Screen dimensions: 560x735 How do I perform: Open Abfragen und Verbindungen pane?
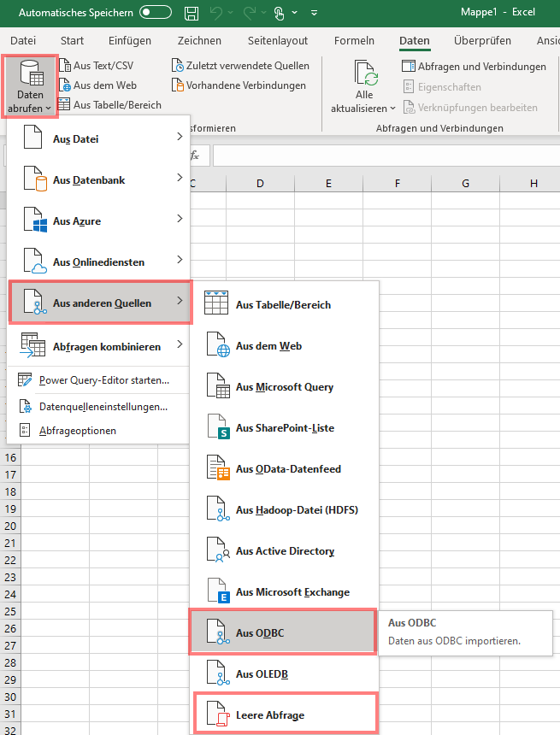click(x=474, y=67)
